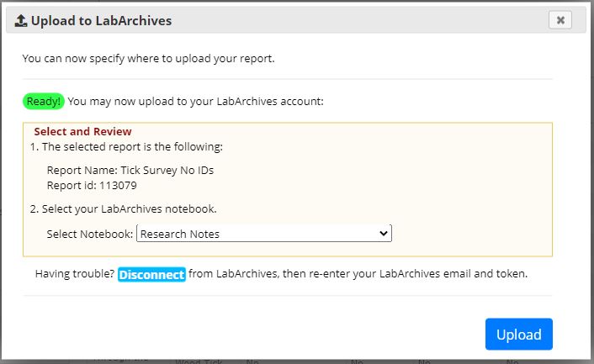Screen dimensions: 594x364
Task: Open the Select Notebook dropdown
Action: (x=263, y=234)
